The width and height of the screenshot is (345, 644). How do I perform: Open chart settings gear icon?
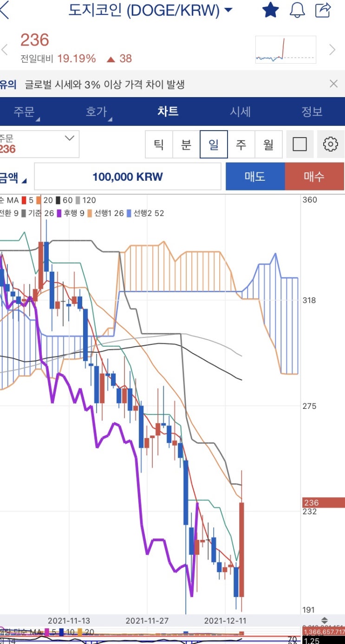330,145
